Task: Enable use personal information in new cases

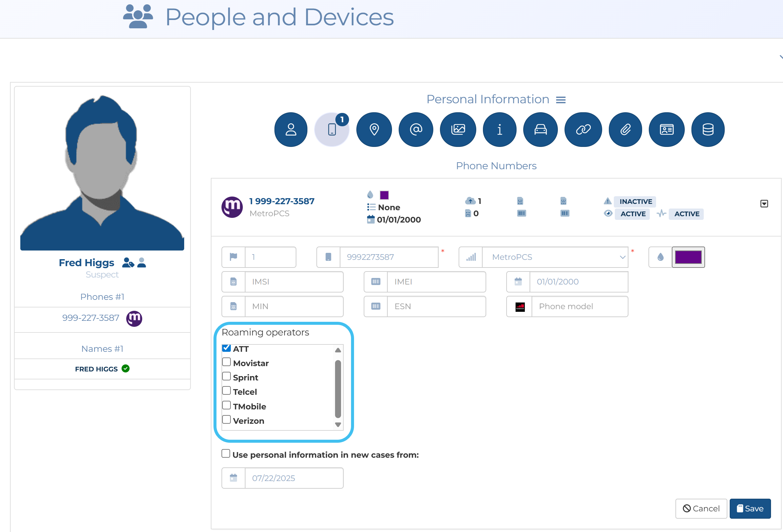Action: click(x=226, y=453)
